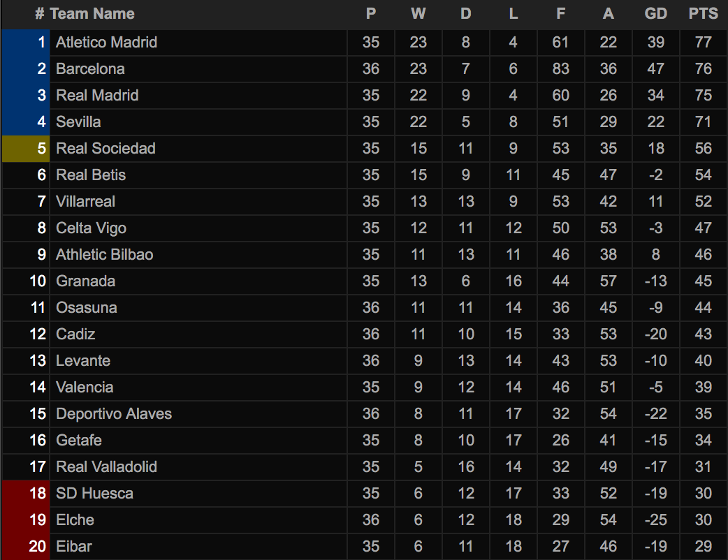Select the red position 18 cell
This screenshot has height=560, width=728.
[x=26, y=494]
